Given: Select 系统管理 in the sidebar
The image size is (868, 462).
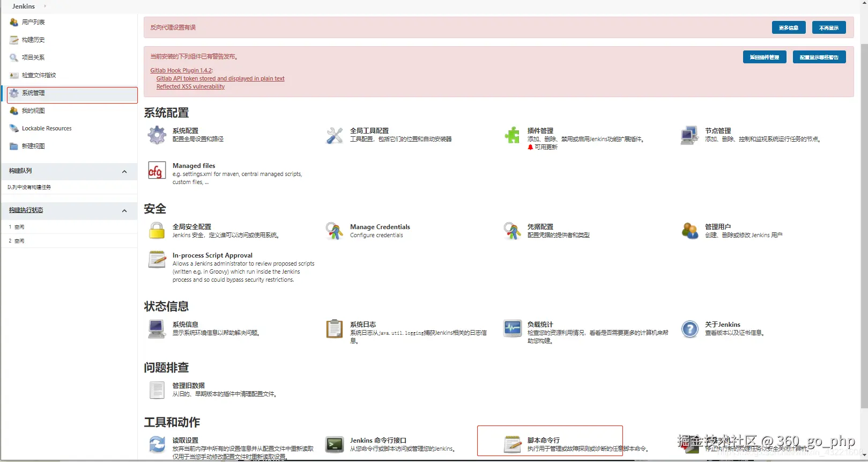Looking at the screenshot, I should (72, 94).
